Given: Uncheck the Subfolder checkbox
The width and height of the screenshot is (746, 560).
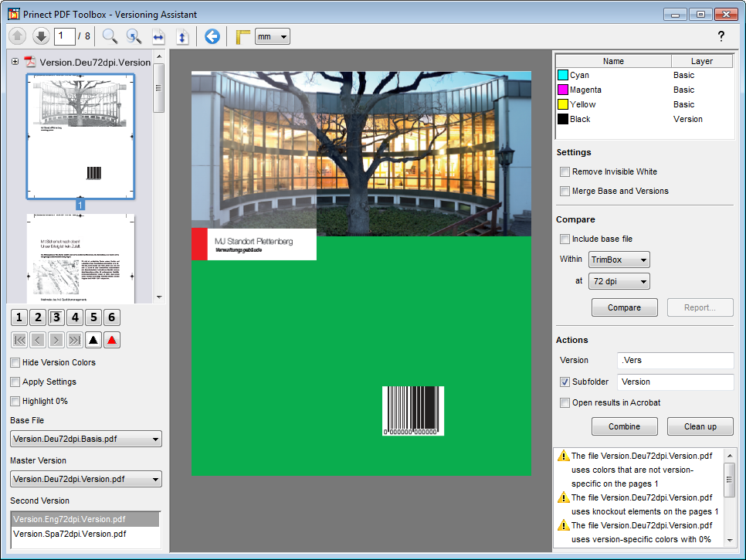Looking at the screenshot, I should tap(565, 382).
